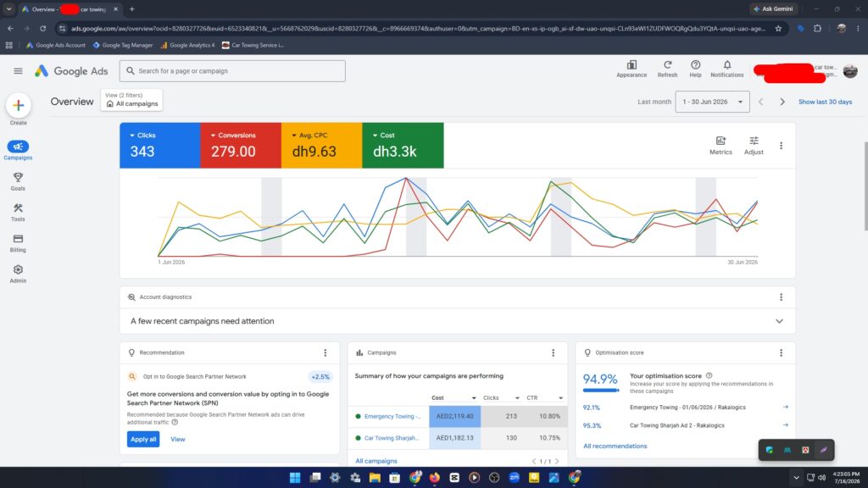Open Emergency Towing 92.1% recommendation arrow
Screen dimensions: 868x488
tap(785, 407)
